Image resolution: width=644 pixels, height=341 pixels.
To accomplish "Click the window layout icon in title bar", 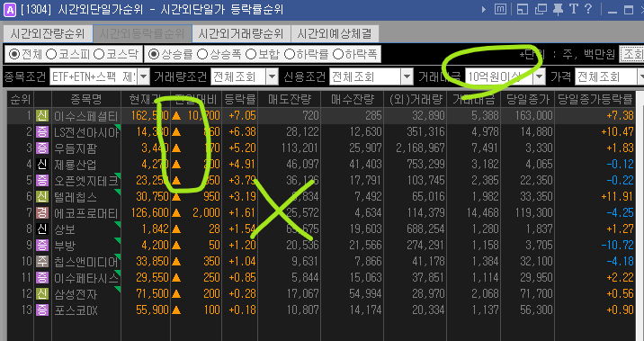I will coord(522,9).
